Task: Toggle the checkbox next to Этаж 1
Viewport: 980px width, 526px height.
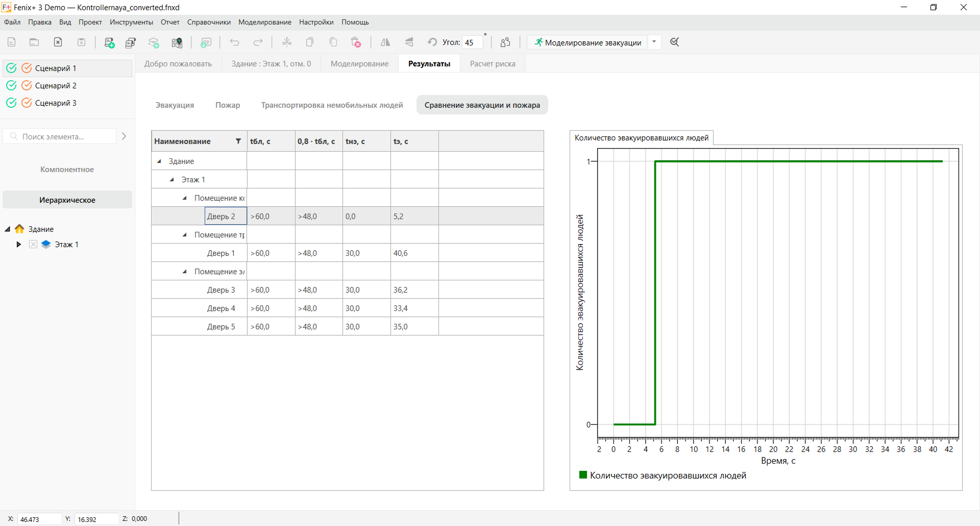Action: click(x=33, y=245)
